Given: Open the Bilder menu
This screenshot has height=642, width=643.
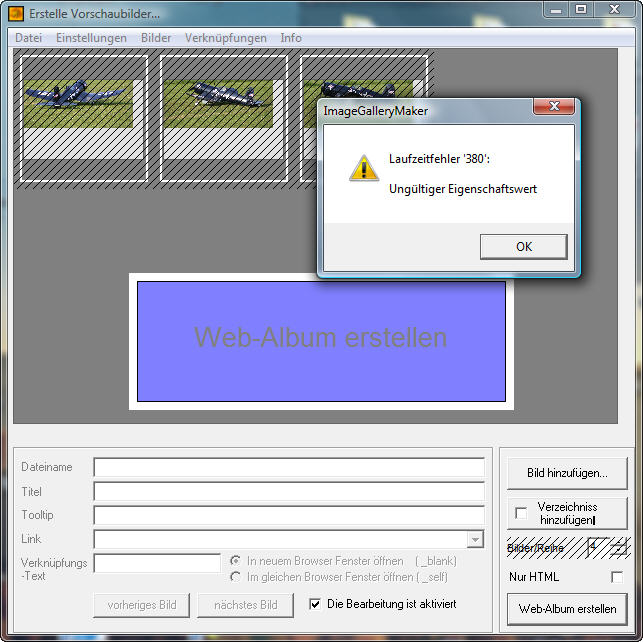Looking at the screenshot, I should [x=156, y=38].
